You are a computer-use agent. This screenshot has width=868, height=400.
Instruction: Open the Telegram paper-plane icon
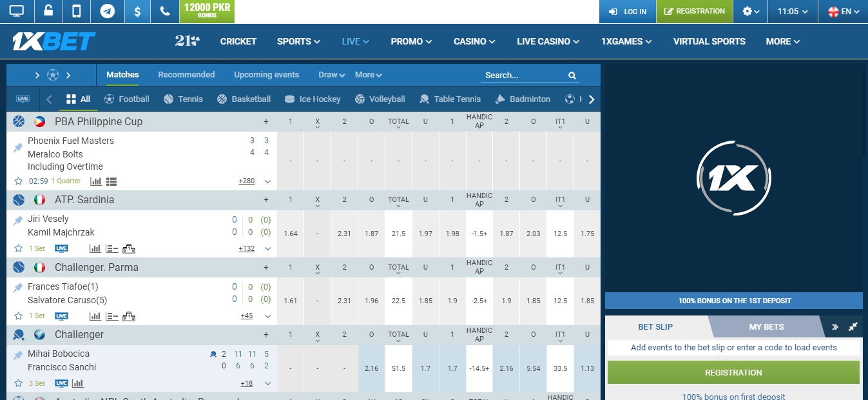pos(107,11)
